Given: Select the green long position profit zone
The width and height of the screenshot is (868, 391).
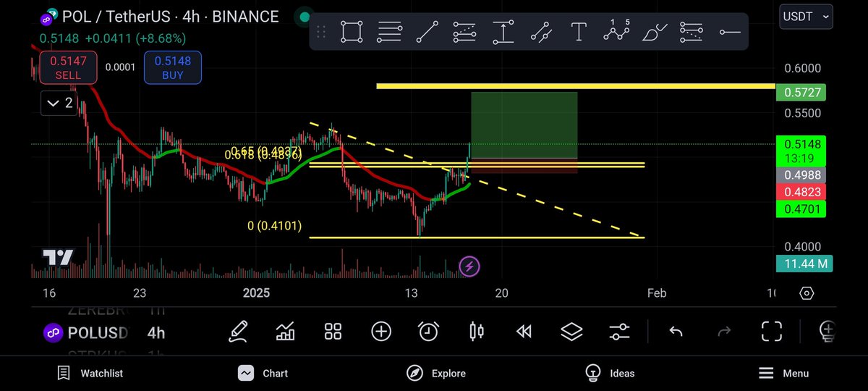Looking at the screenshot, I should tap(524, 125).
